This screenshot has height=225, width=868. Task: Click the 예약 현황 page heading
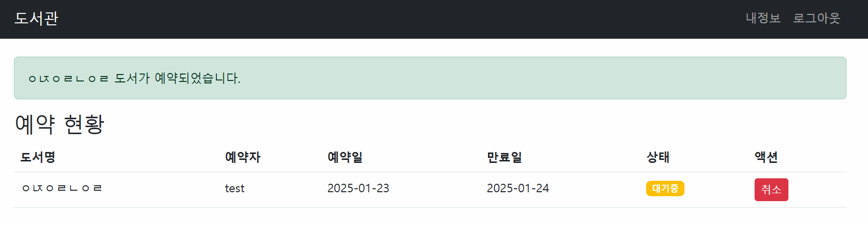[60, 124]
